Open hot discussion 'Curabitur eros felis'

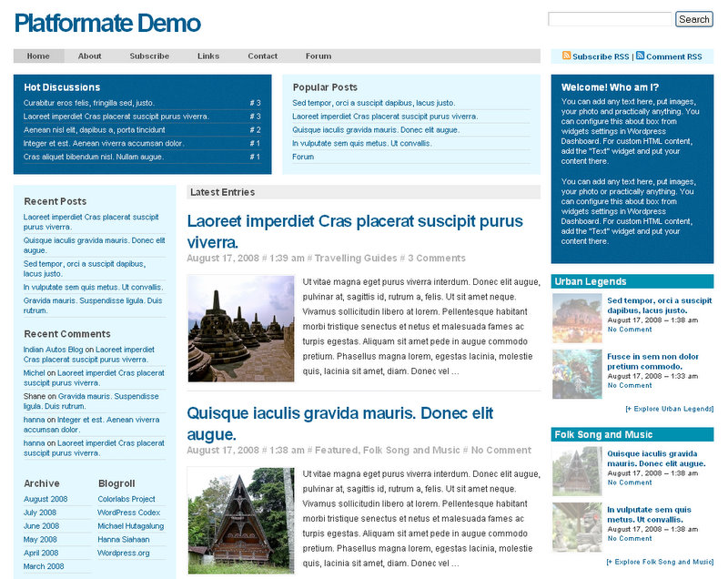[x=88, y=103]
